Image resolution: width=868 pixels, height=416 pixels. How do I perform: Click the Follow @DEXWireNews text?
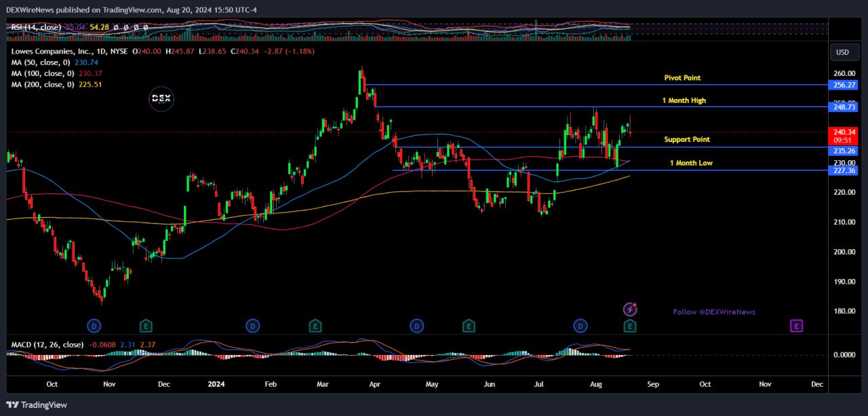[x=713, y=312]
